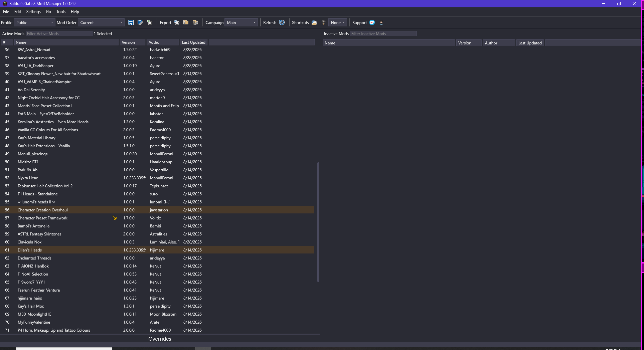This screenshot has width=644, height=350.
Task: Click the small icon right of Ko-fi cup
Action: click(381, 23)
